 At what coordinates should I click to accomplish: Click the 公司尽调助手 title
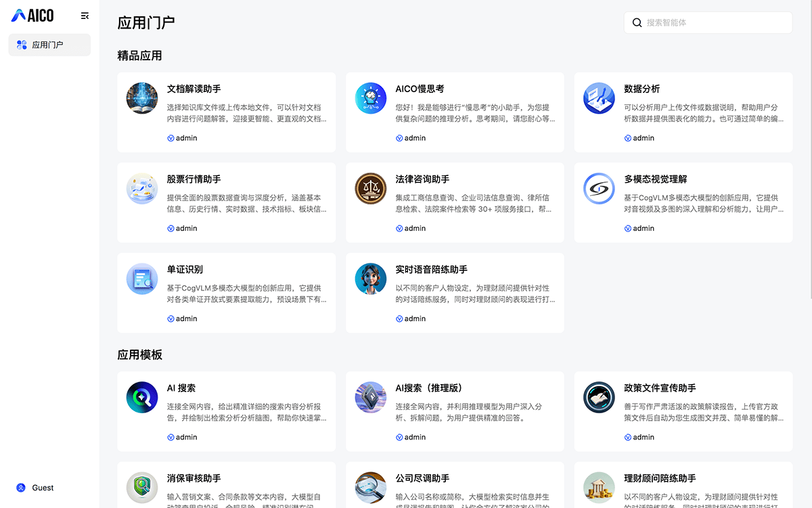click(x=422, y=478)
